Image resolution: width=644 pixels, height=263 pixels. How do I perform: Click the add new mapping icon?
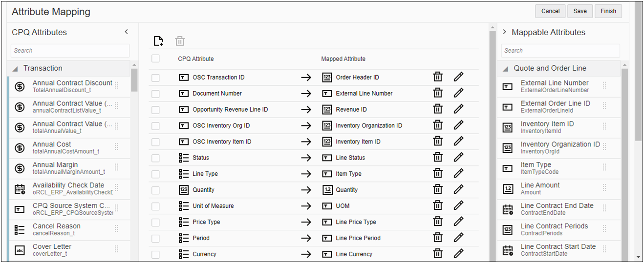click(158, 41)
